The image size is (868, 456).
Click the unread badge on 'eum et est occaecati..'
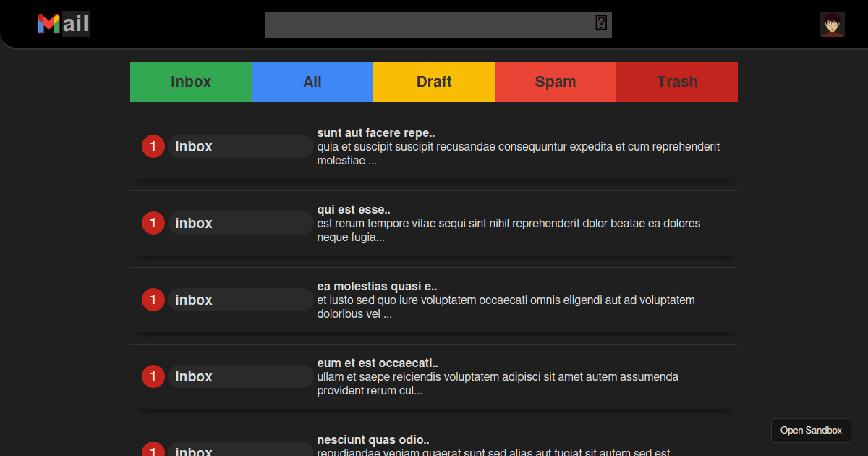tap(153, 376)
